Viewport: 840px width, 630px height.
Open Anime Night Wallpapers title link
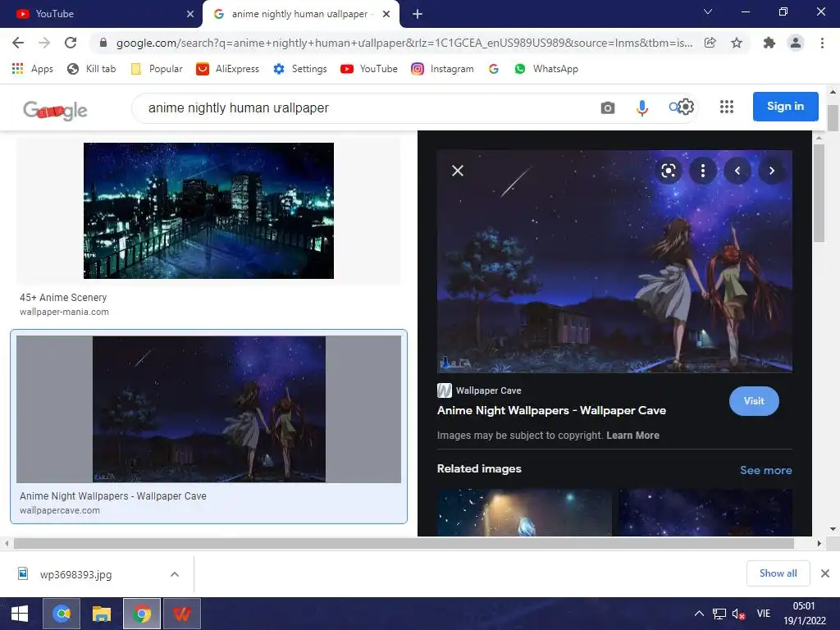551,410
